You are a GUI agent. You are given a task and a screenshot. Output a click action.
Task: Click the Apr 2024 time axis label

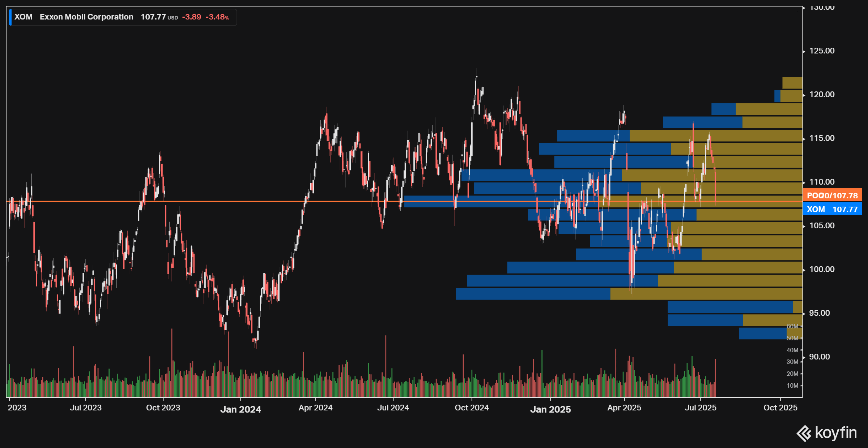315,408
